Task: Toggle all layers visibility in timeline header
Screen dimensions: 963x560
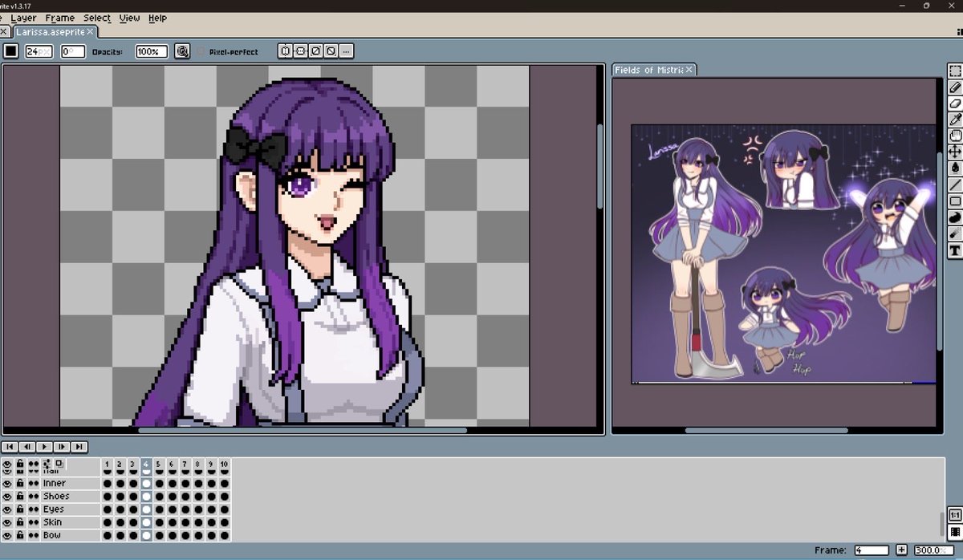Action: (x=7, y=464)
